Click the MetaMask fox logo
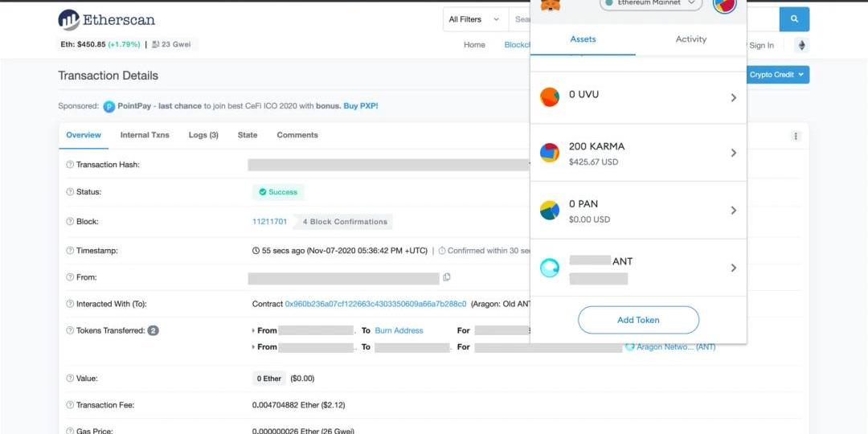The image size is (868, 434). 551,5
